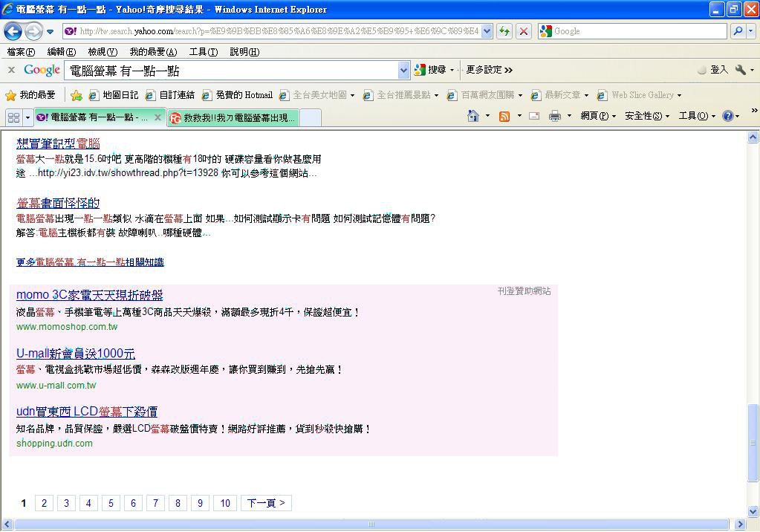Open the 地圖日記 favorites link
760x532 pixels.
(x=114, y=95)
